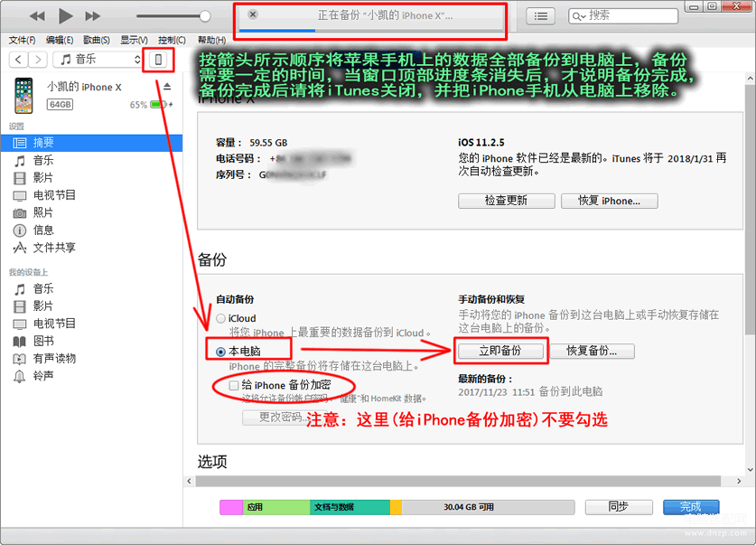Open the 歌曲(S) menu
The height and width of the screenshot is (545, 756).
point(97,40)
